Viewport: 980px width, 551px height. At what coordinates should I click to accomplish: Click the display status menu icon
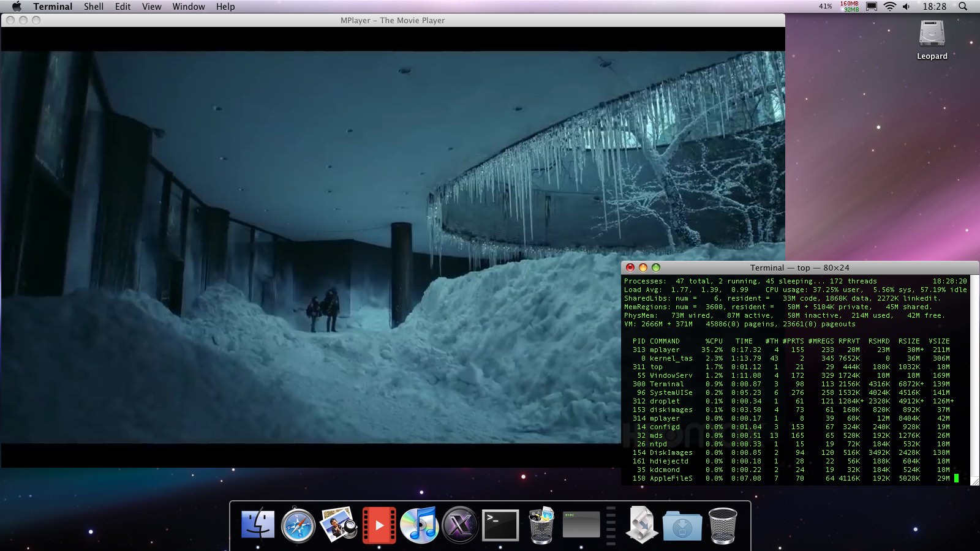coord(872,6)
